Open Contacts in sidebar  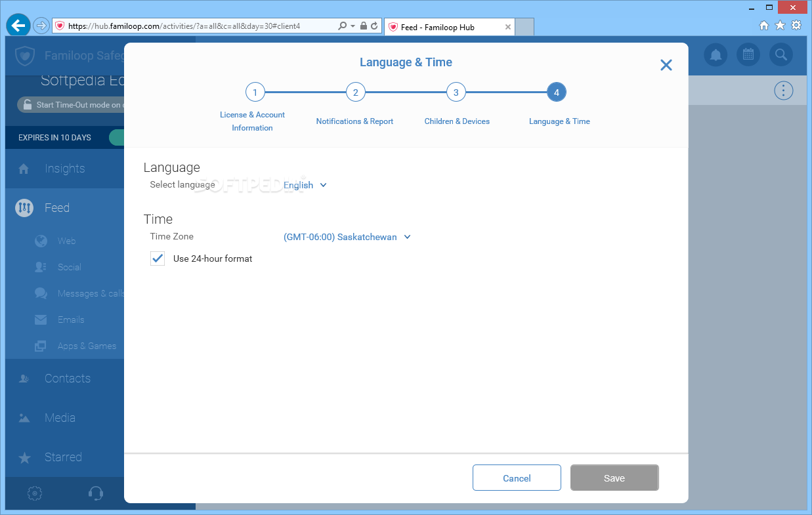click(64, 379)
